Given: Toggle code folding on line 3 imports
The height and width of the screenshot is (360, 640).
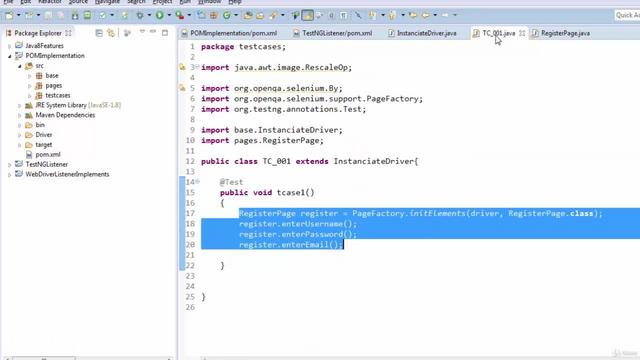Looking at the screenshot, I should coord(198,67).
